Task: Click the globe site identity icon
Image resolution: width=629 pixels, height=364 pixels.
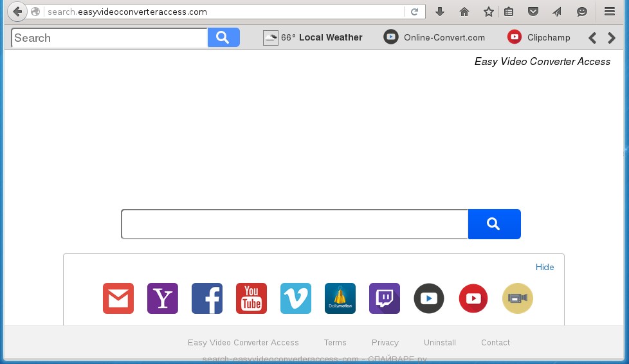Action: (35, 12)
